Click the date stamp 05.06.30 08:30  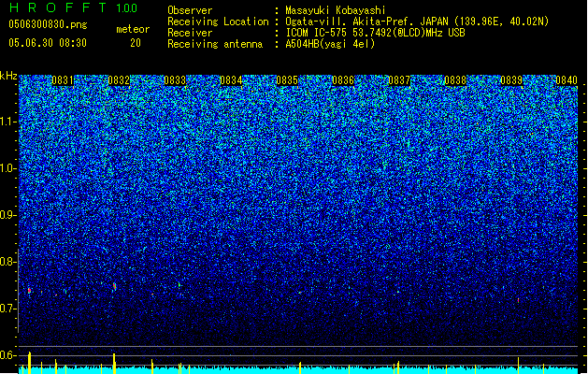(48, 43)
